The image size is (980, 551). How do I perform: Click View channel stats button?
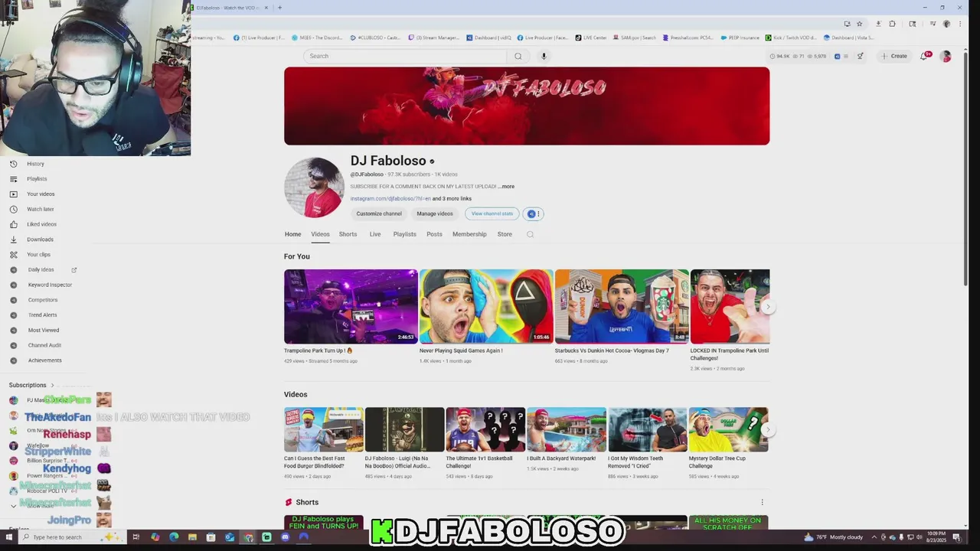tap(492, 214)
